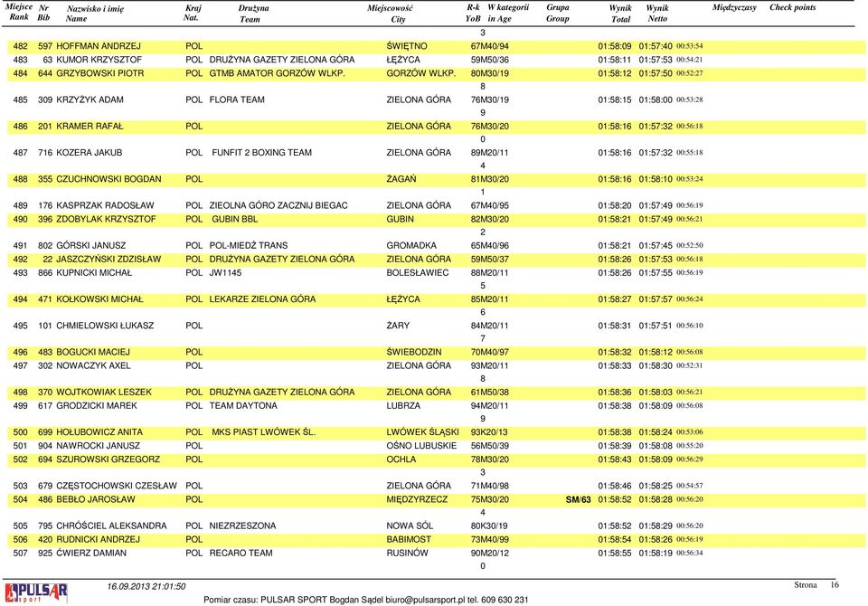868x606 pixels.
Task: Select WOJTKOWIAK LESZEK name
Action: (x=104, y=393)
